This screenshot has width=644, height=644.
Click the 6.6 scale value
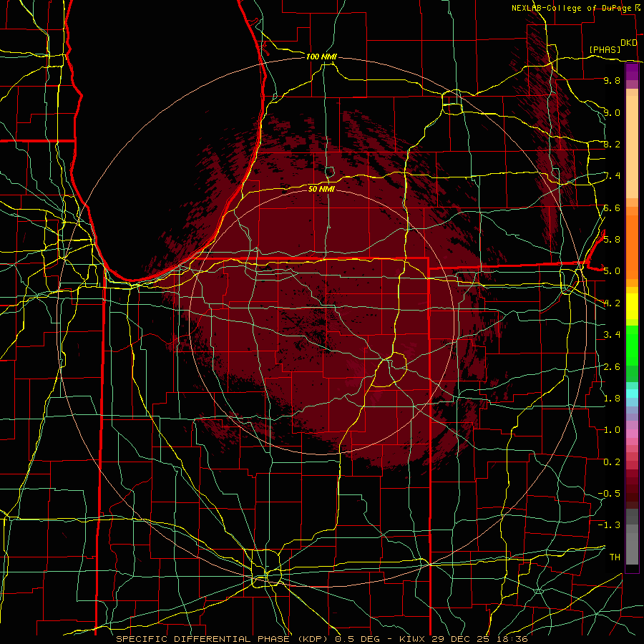612,208
